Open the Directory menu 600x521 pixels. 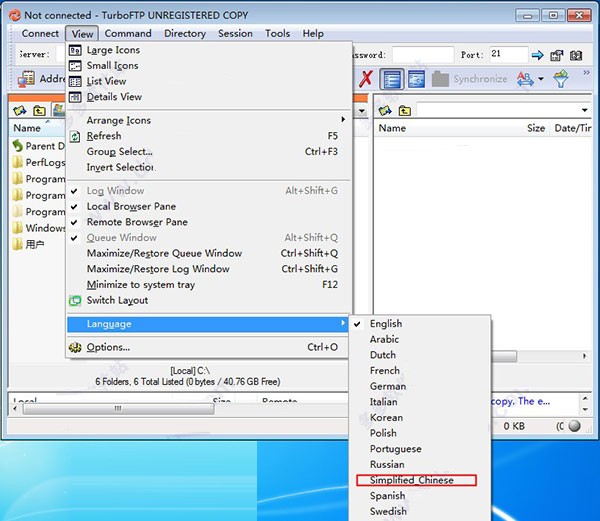(x=185, y=34)
